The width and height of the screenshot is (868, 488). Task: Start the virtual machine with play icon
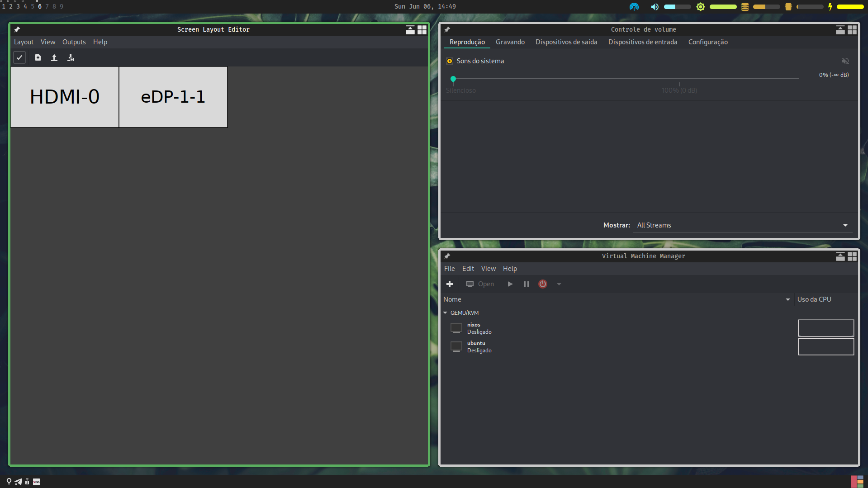pyautogui.click(x=510, y=284)
